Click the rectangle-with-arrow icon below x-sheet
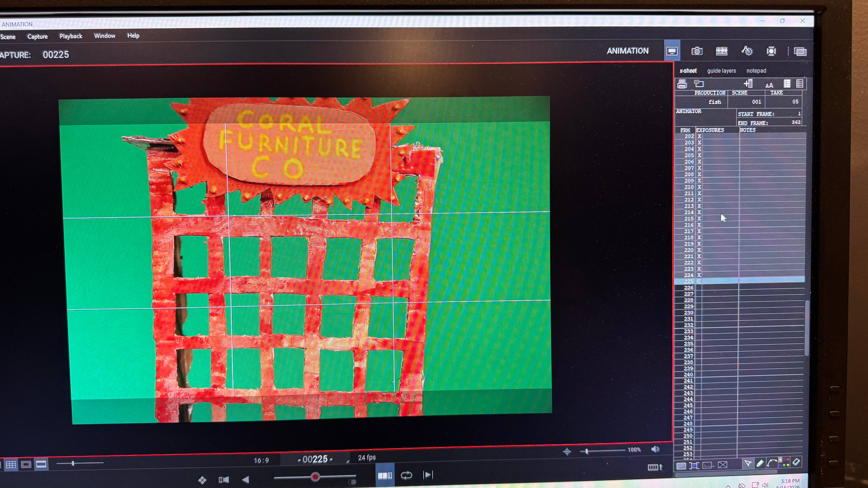 tap(708, 465)
